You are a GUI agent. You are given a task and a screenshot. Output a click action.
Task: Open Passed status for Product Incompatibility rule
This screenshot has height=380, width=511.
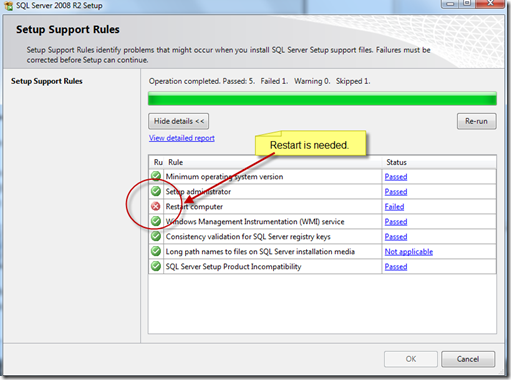pyautogui.click(x=396, y=267)
